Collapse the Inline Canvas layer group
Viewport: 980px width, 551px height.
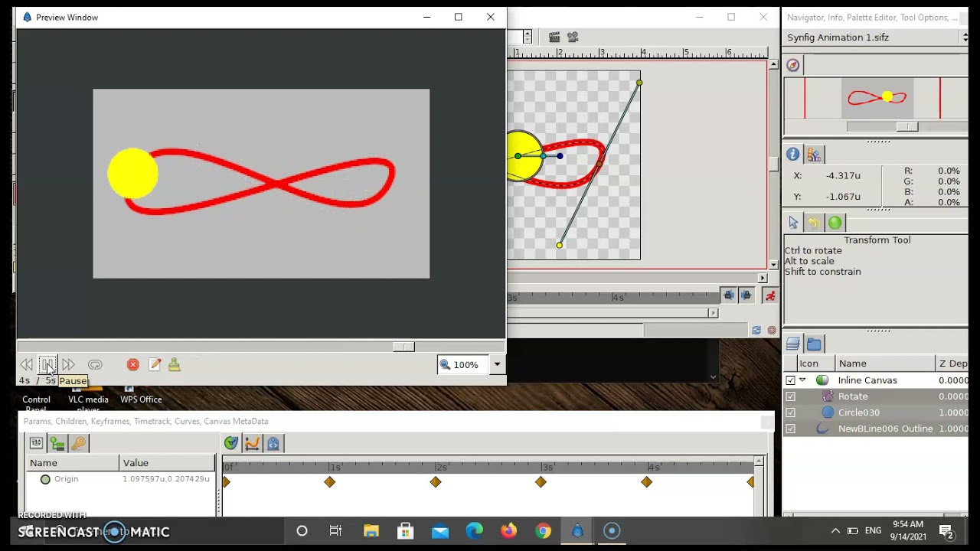click(802, 380)
